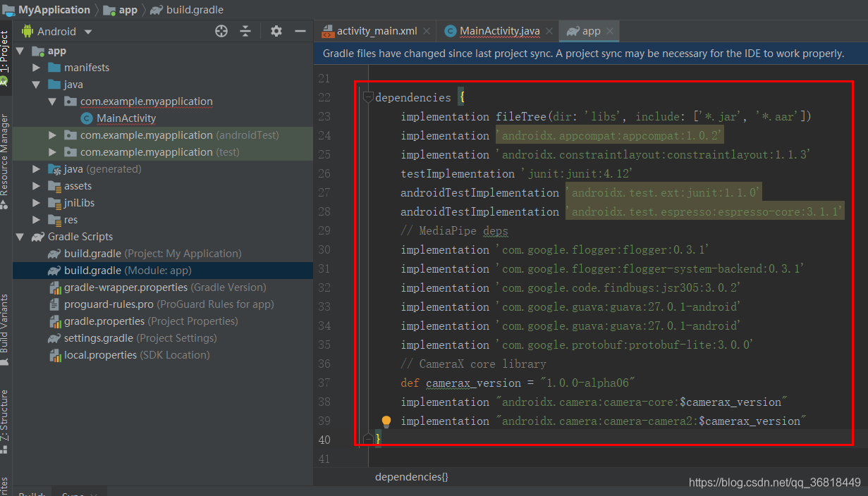The height and width of the screenshot is (496, 868).
Task: Click the collapse all icon in Project panel
Action: (245, 31)
